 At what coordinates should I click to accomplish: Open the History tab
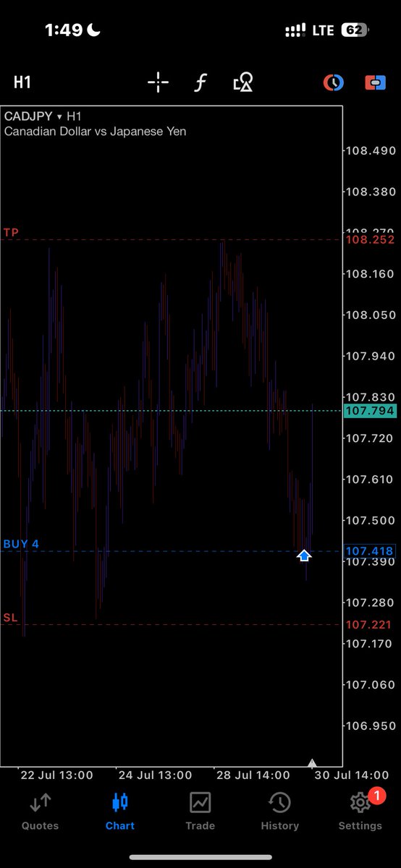coord(279,811)
